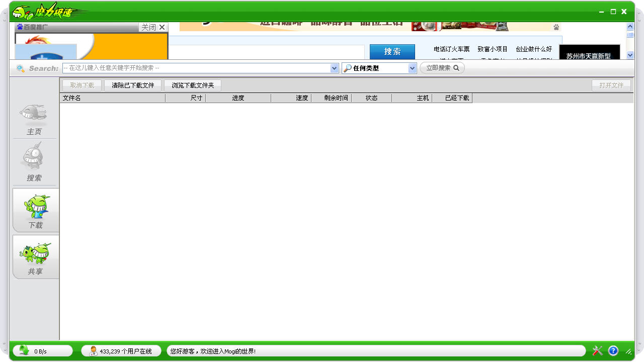The height and width of the screenshot is (362, 644).
Task: Click the Baidu paw icon on banner
Action: pyautogui.click(x=556, y=27)
